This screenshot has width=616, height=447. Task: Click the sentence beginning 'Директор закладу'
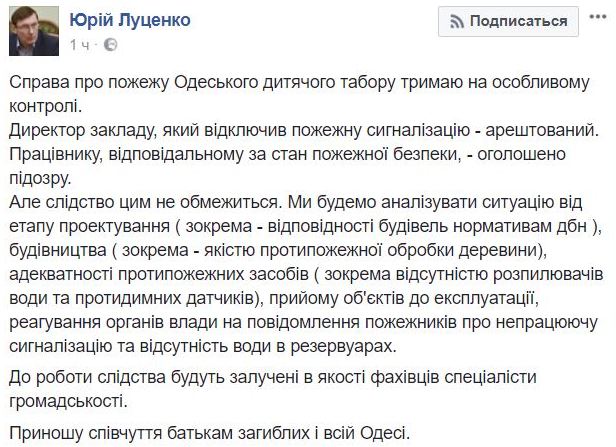(304, 130)
